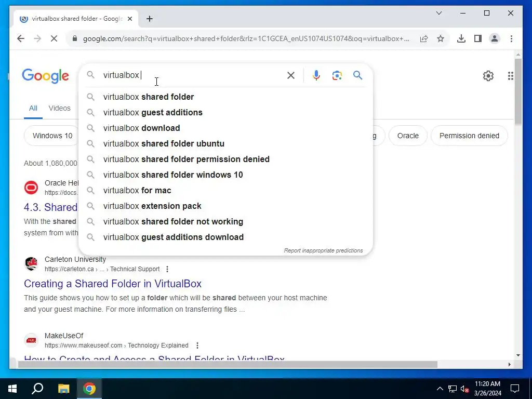Select suggestion virtualbox download
This screenshot has width=532, height=399.
point(225,128)
